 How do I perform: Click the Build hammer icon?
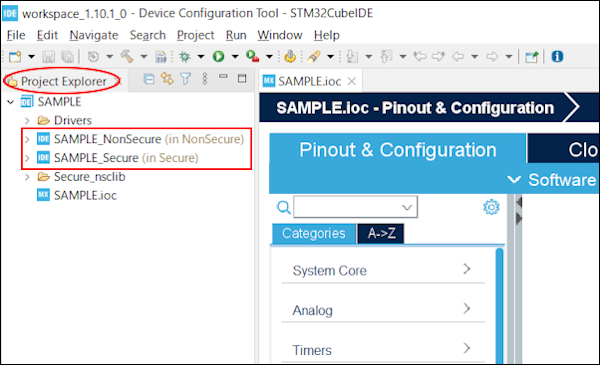127,57
